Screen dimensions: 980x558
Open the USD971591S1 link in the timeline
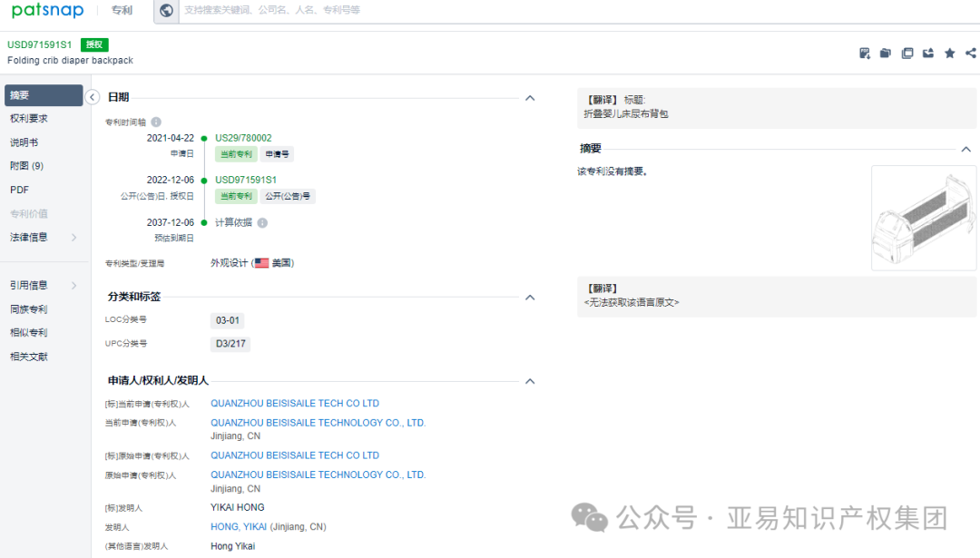246,180
